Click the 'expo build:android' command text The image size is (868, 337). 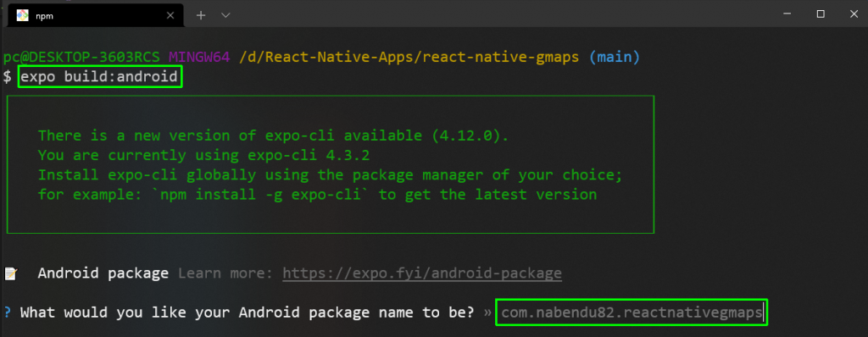coord(100,77)
